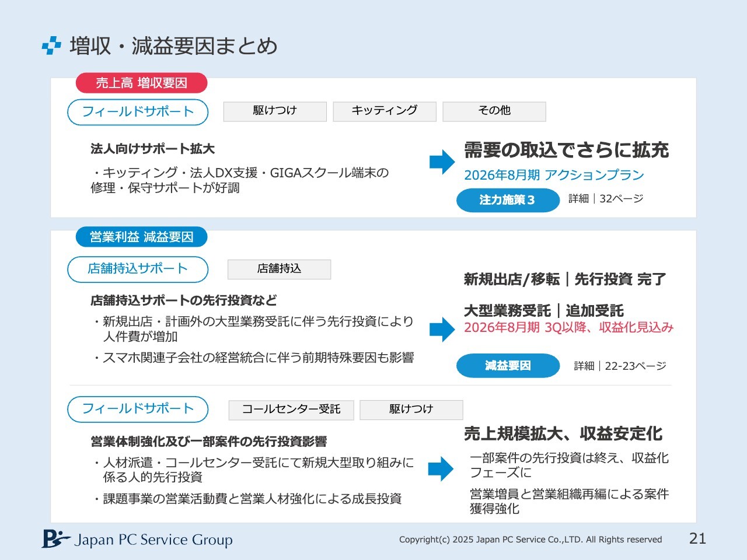Select the その他 tag box
The width and height of the screenshot is (747, 560).
coord(494,111)
